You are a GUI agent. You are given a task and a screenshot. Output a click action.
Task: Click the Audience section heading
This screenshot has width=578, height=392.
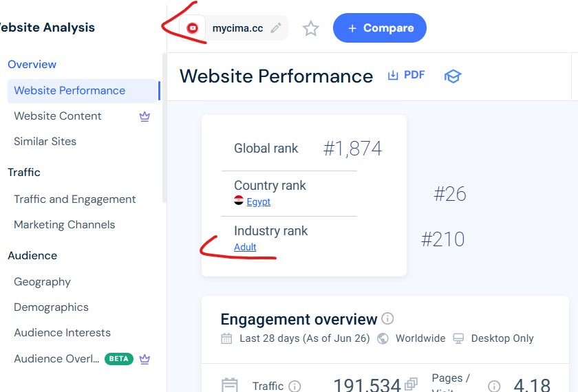coord(32,256)
